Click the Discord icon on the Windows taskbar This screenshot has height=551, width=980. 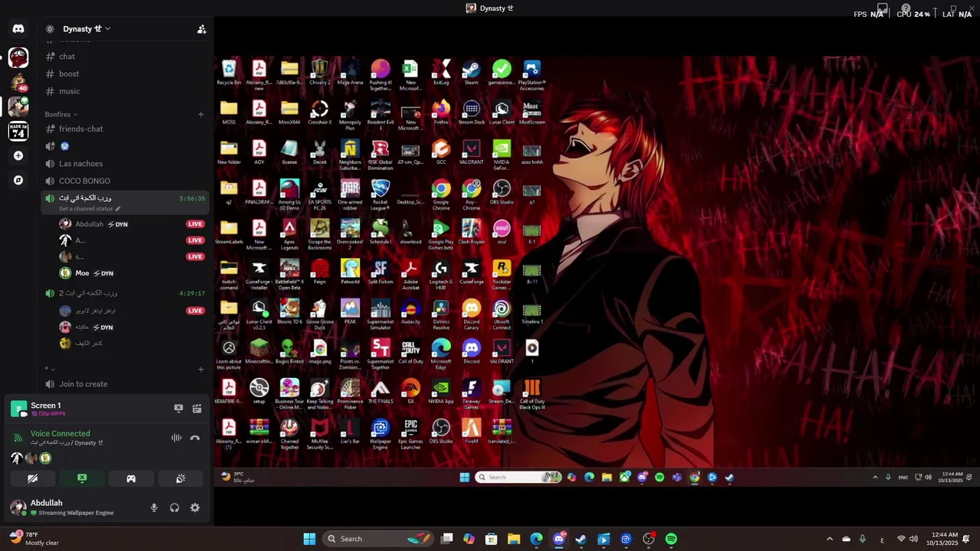tap(559, 539)
